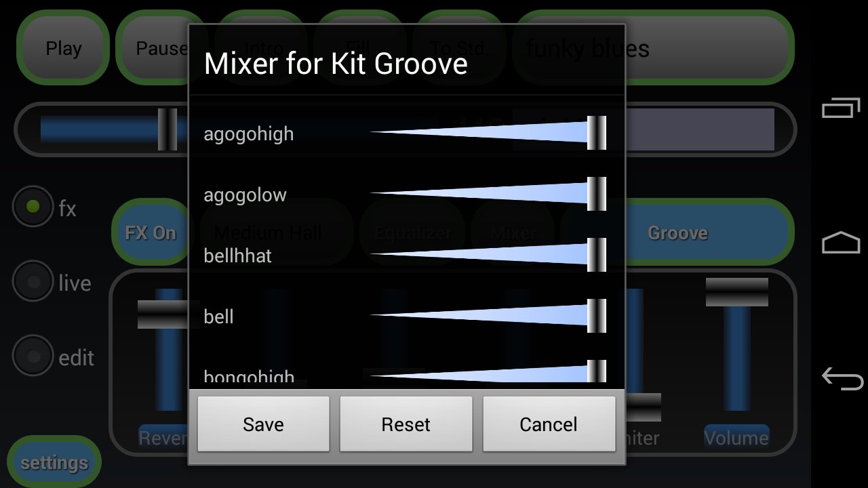Cancel the mixer dialog
868x488 pixels.
point(549,424)
